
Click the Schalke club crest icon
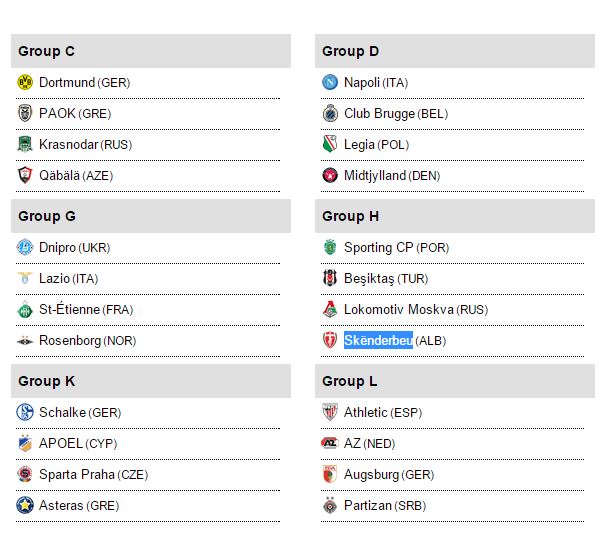pos(25,412)
